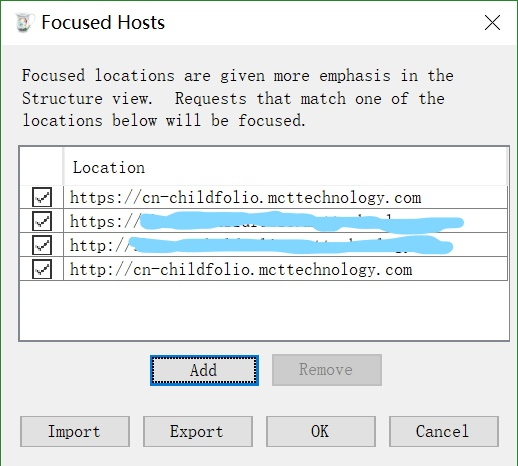Toggle checkbox of second redacted https location
Screen dimensions: 518x466
[42, 221]
